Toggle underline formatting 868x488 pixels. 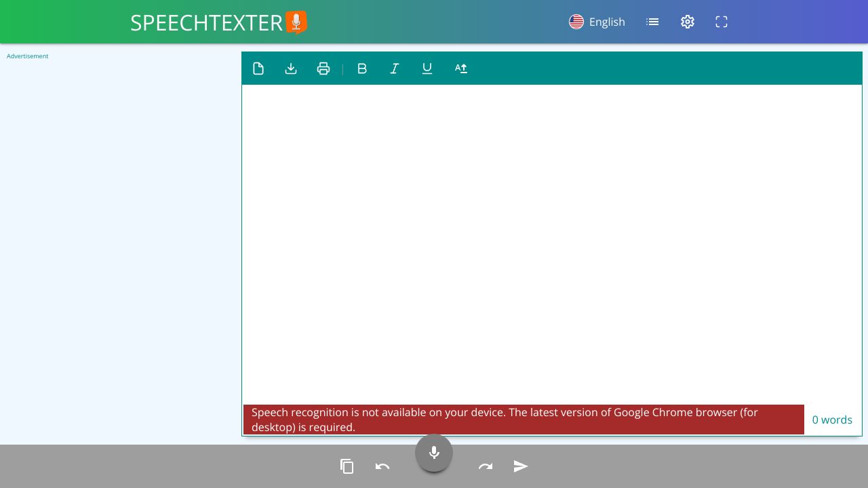coord(427,68)
